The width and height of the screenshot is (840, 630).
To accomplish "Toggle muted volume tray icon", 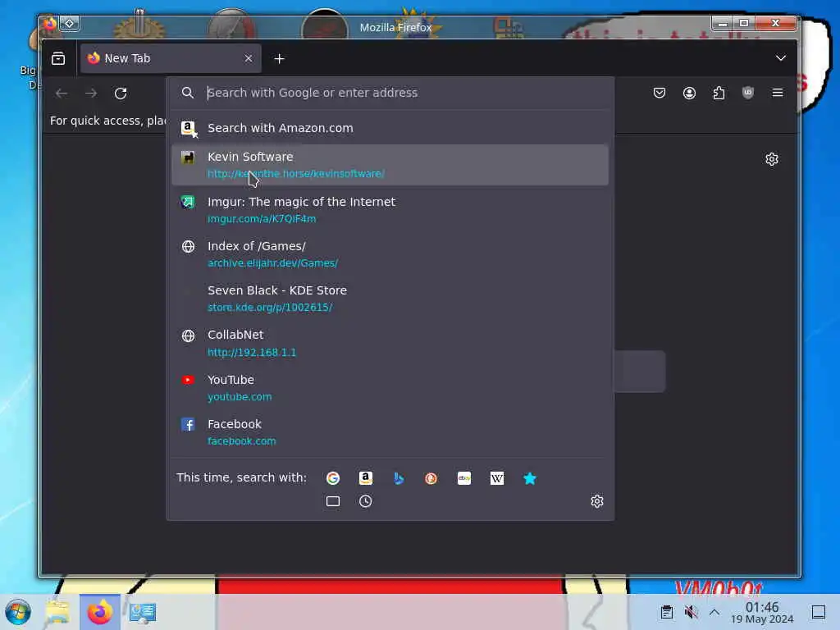I will (691, 612).
